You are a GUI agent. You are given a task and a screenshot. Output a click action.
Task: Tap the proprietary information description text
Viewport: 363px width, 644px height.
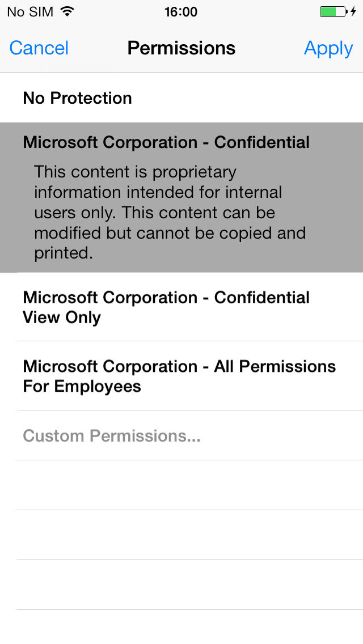pos(170,213)
